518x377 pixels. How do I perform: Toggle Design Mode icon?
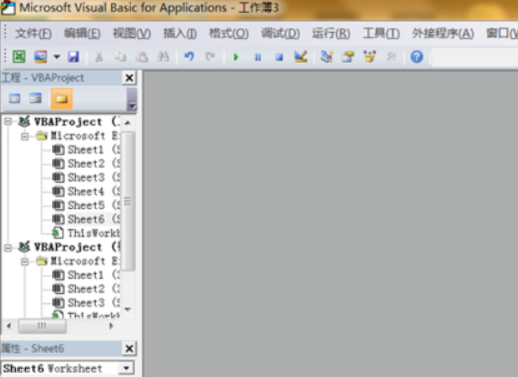tap(301, 57)
